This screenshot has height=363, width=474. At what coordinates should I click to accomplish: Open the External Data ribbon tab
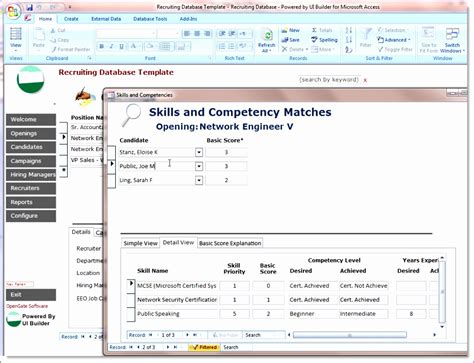(x=106, y=19)
